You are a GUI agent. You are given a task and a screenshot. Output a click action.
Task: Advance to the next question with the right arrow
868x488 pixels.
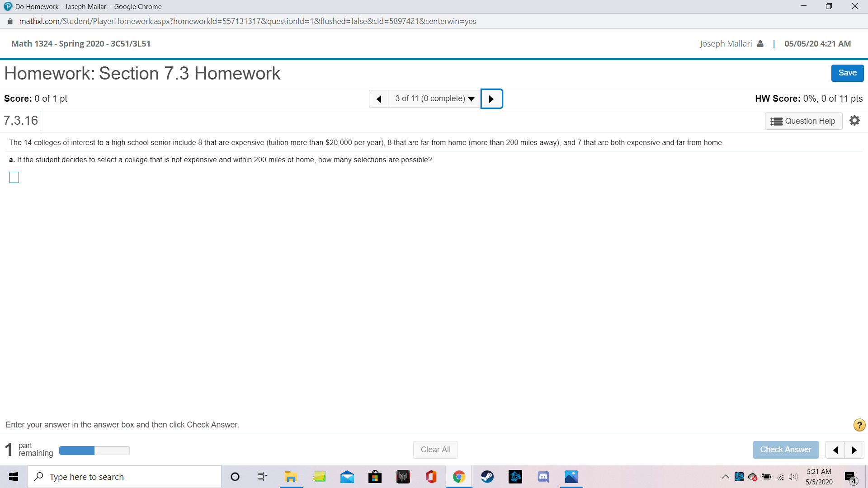coord(491,99)
